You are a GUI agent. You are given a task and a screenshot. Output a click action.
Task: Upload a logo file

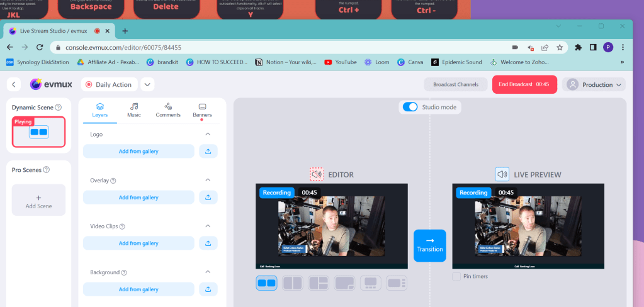click(208, 152)
